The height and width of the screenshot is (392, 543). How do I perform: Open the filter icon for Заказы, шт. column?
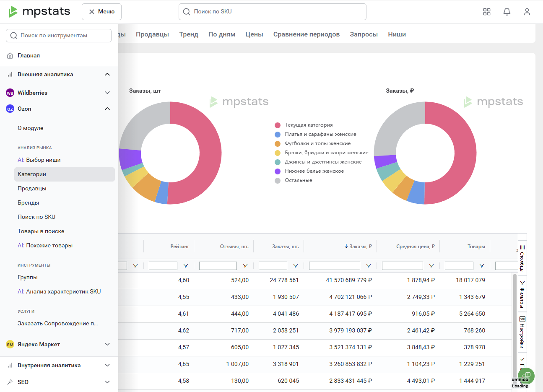(296, 265)
